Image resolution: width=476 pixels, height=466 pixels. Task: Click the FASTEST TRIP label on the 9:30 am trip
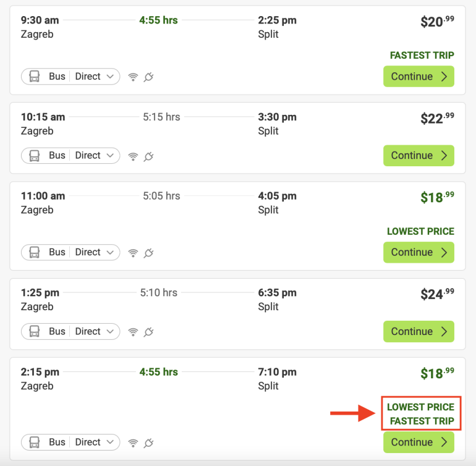(422, 56)
